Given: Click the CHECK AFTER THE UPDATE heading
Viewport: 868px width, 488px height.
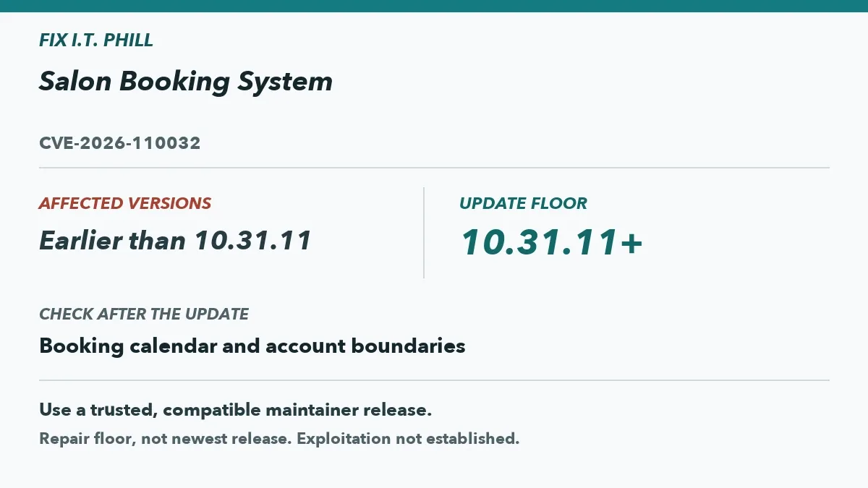Looking at the screenshot, I should 144,314.
